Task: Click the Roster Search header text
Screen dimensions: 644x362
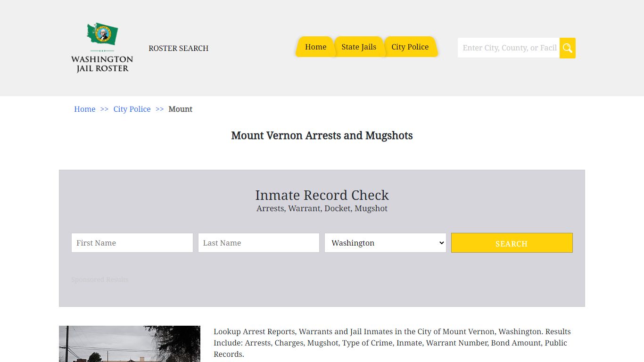Action: click(179, 48)
